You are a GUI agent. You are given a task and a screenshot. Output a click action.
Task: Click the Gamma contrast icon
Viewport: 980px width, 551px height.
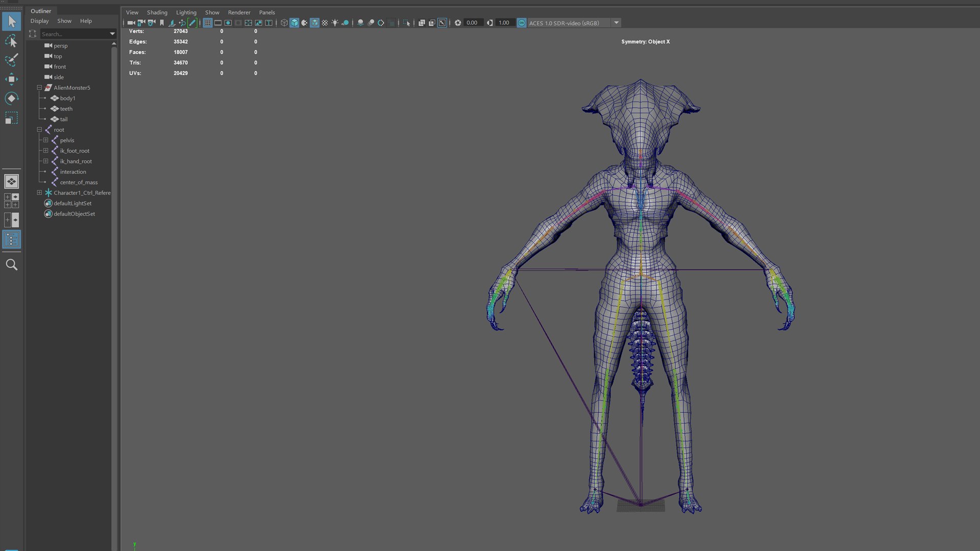click(490, 23)
